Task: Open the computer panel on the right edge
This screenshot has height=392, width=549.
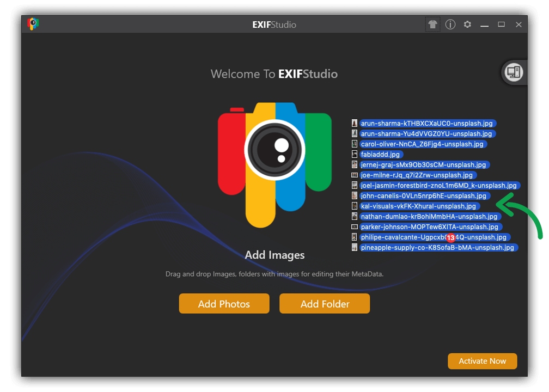Action: coord(513,72)
